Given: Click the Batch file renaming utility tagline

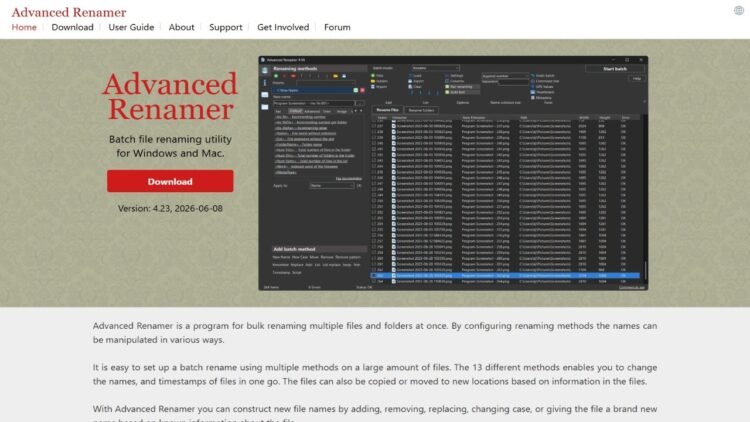Looking at the screenshot, I should pyautogui.click(x=170, y=146).
